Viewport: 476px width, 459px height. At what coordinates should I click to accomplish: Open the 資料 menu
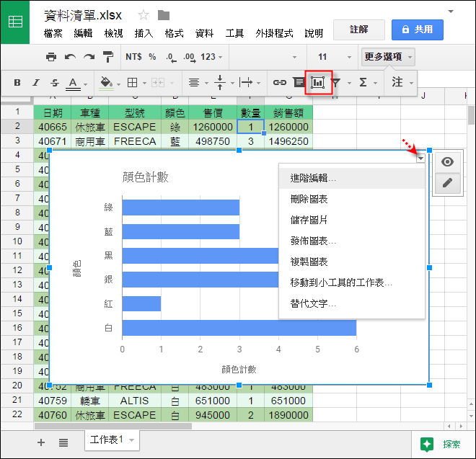point(204,33)
